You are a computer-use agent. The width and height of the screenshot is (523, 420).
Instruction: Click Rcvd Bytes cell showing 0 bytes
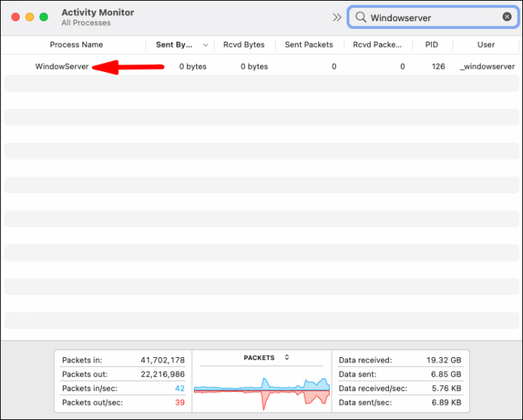point(254,67)
